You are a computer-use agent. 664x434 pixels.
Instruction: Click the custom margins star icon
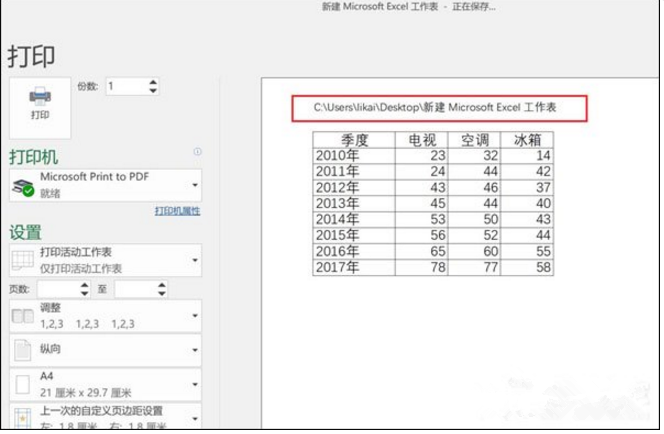tap(22, 418)
